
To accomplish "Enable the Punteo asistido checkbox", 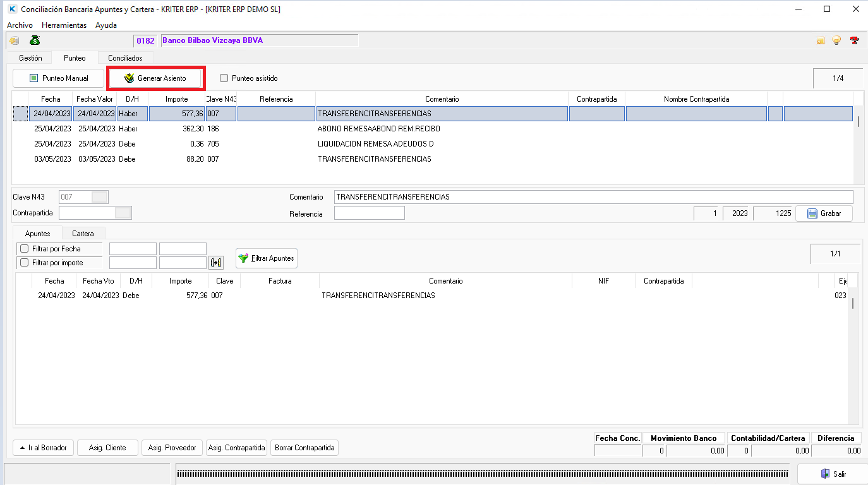I will (224, 78).
